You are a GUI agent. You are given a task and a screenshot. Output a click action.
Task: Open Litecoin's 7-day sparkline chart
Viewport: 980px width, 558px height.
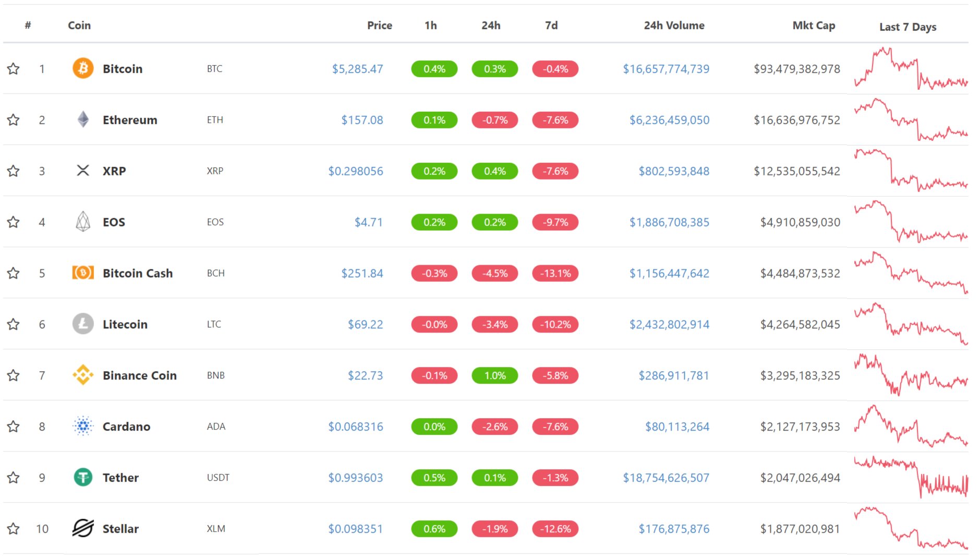tap(911, 324)
